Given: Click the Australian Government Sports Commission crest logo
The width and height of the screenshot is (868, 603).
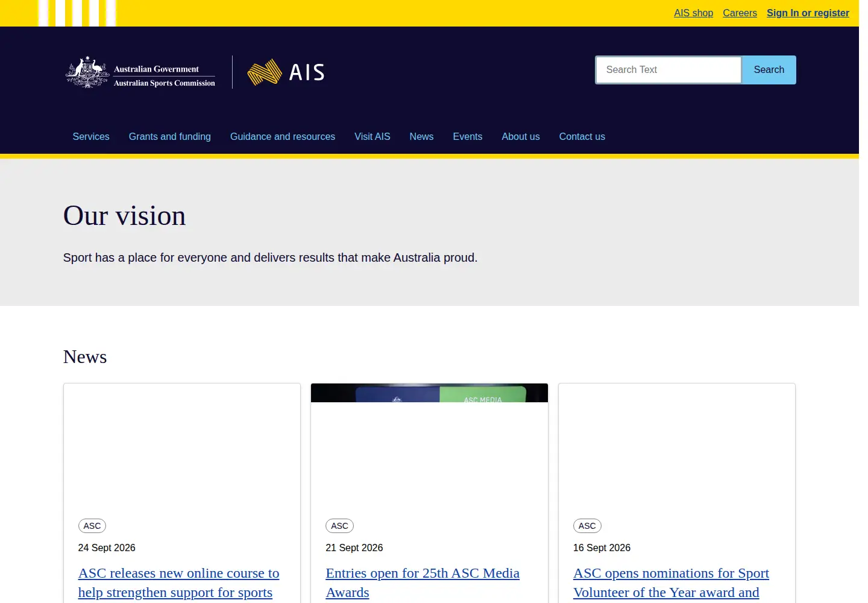Looking at the screenshot, I should [140, 72].
